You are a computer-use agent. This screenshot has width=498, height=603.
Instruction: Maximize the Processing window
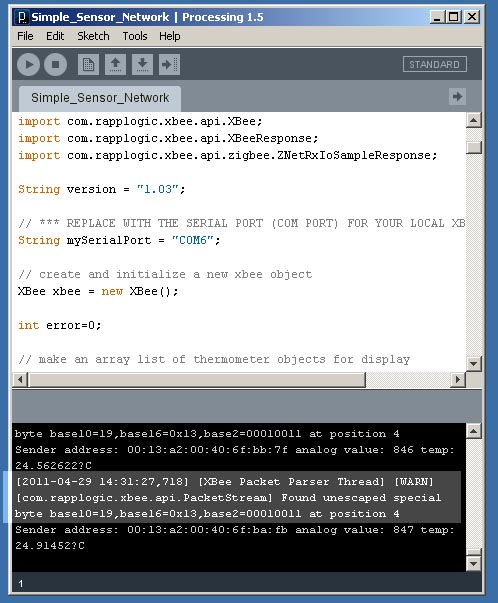(454, 17)
